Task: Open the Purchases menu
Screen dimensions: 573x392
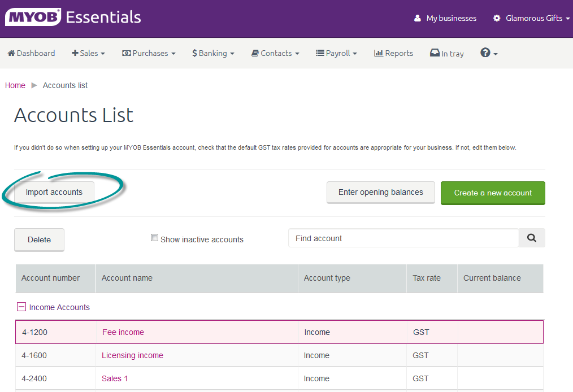Action: tap(149, 53)
